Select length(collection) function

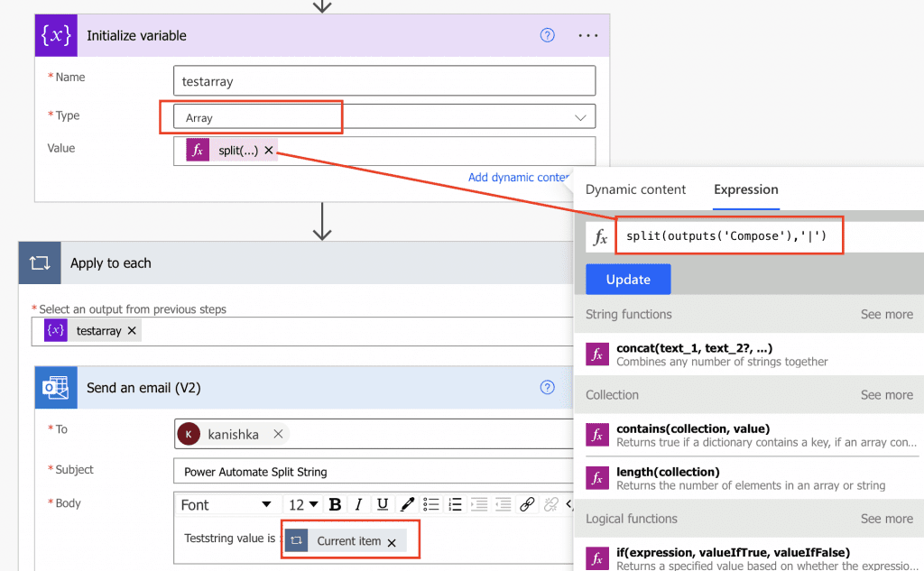point(748,478)
